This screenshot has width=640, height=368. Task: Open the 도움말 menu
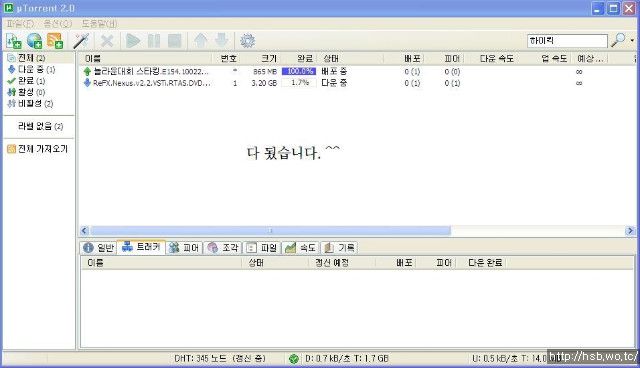[x=99, y=24]
